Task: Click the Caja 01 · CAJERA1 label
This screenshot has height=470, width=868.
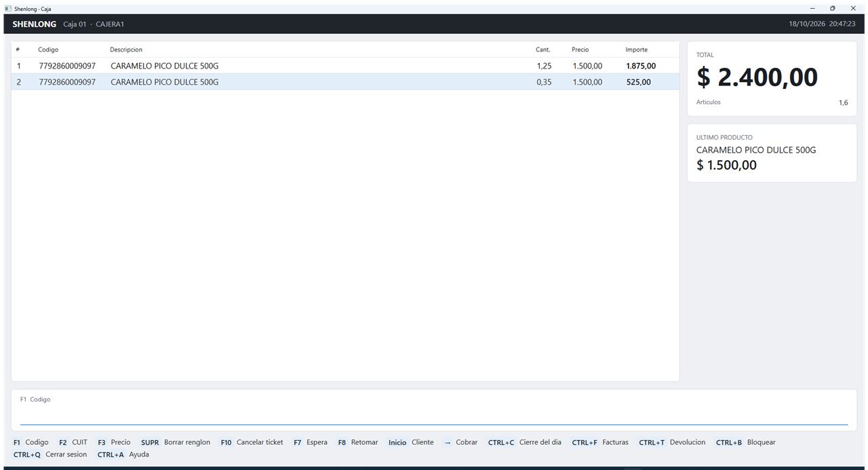Action: pyautogui.click(x=94, y=24)
